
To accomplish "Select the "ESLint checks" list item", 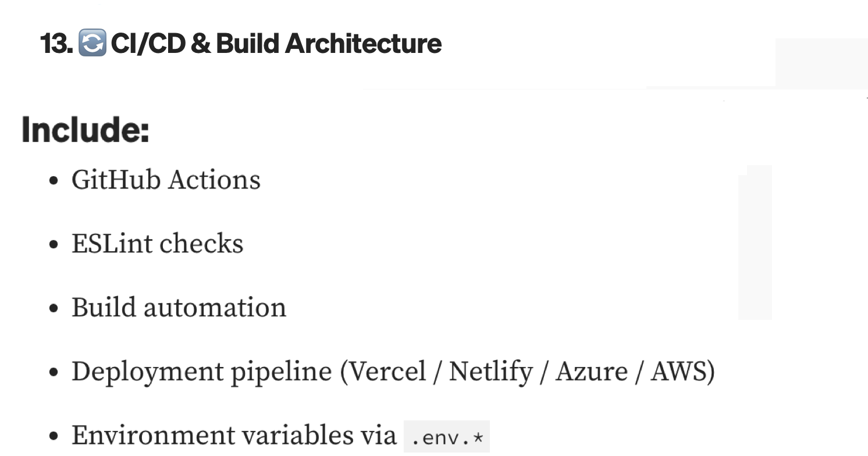I will (x=157, y=244).
